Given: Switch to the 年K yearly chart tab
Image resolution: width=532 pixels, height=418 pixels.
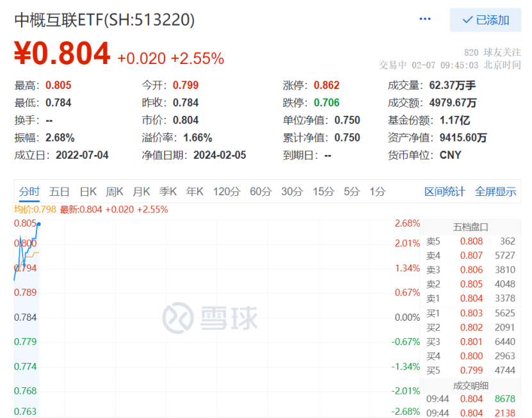Looking at the screenshot, I should click(x=197, y=191).
